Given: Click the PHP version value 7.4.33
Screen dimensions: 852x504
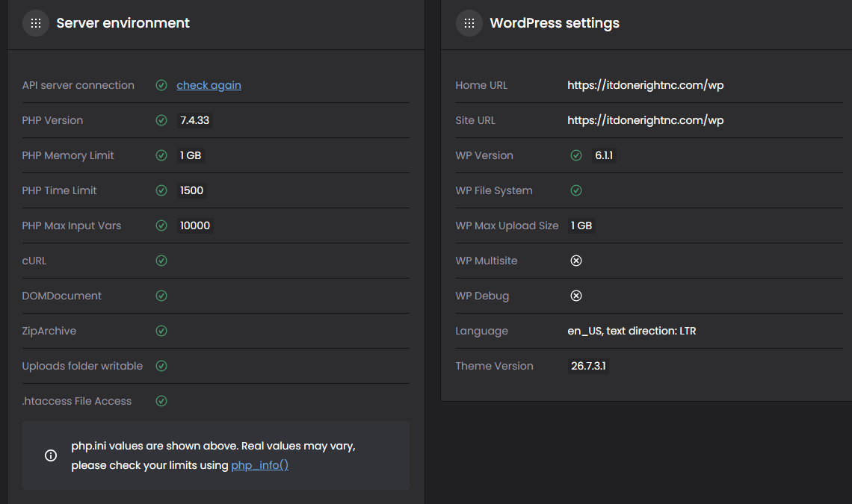Looking at the screenshot, I should tap(194, 120).
